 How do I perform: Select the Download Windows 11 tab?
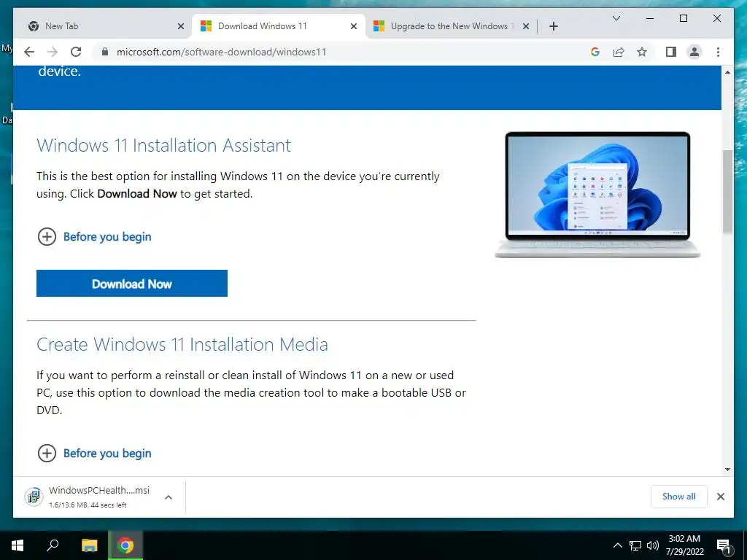(279, 26)
